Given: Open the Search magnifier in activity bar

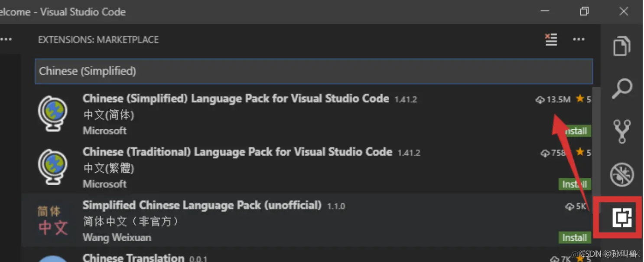Looking at the screenshot, I should click(622, 88).
